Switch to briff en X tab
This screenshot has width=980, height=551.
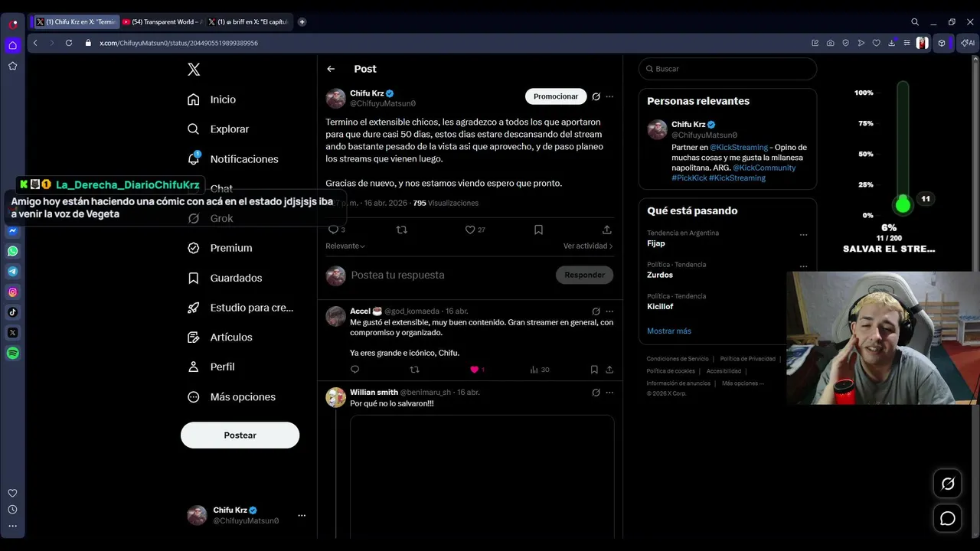(249, 22)
